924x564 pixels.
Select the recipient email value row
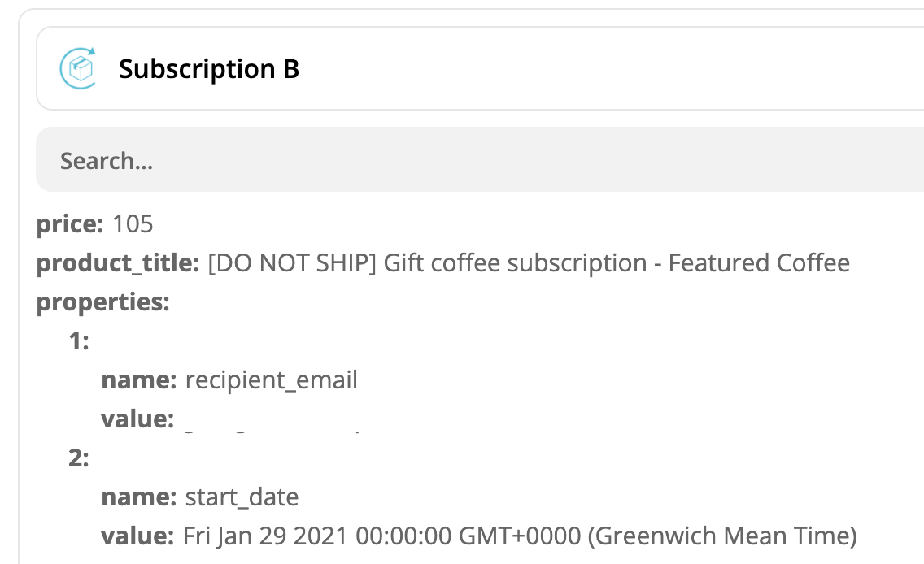[231, 419]
